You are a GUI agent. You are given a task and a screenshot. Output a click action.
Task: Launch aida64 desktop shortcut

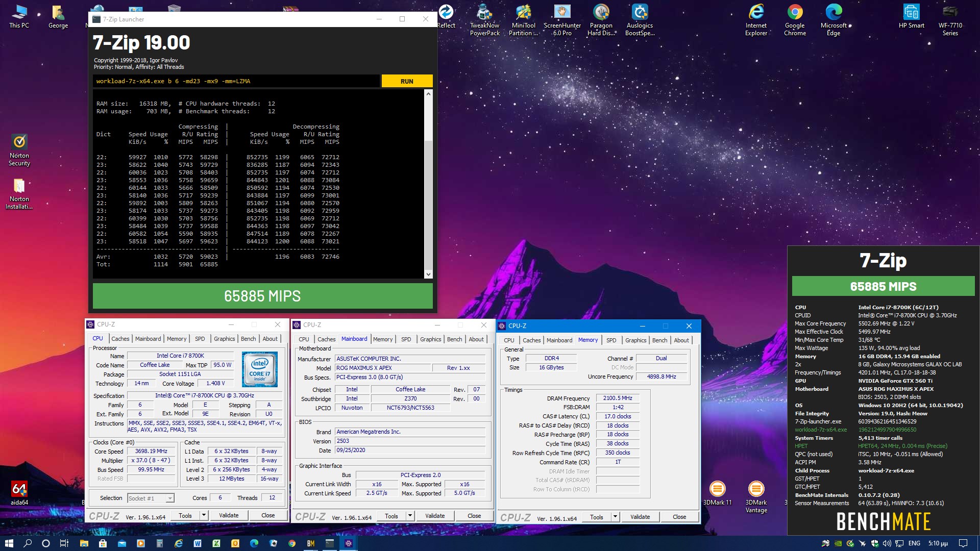pos(19,493)
